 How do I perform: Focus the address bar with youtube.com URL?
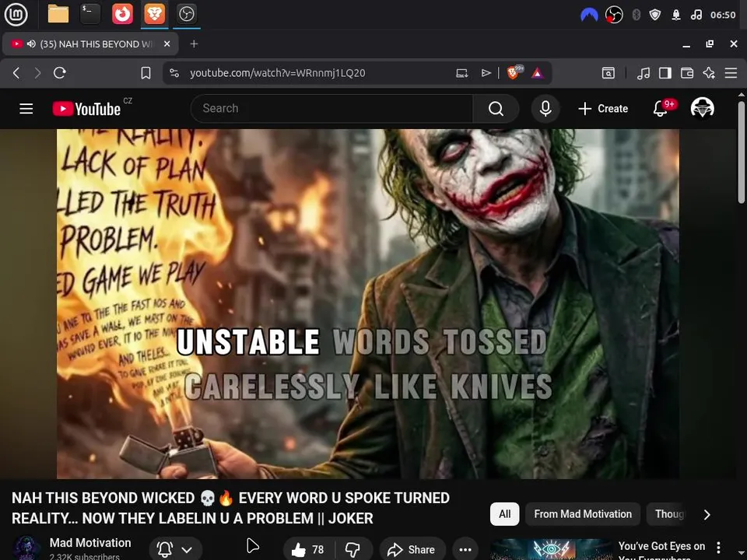(277, 73)
